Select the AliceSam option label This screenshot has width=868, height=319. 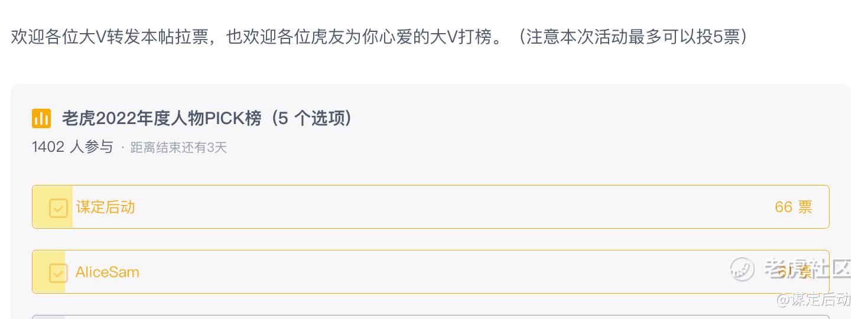click(108, 272)
